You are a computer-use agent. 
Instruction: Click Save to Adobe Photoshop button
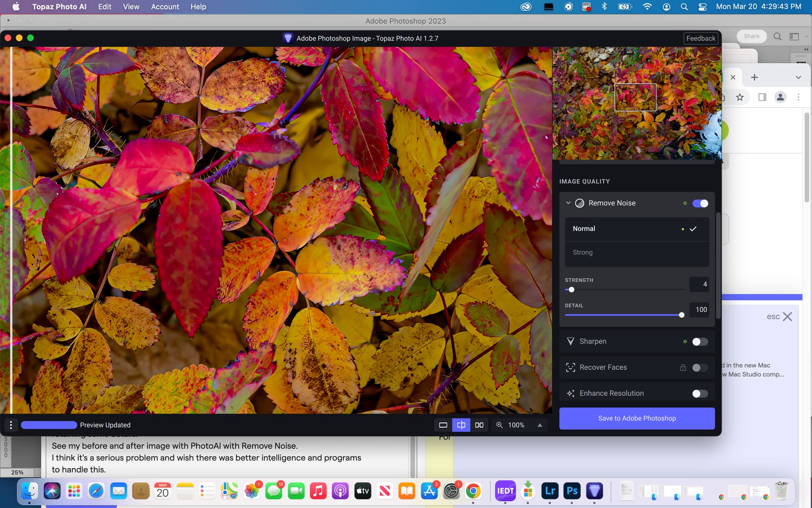click(x=636, y=418)
